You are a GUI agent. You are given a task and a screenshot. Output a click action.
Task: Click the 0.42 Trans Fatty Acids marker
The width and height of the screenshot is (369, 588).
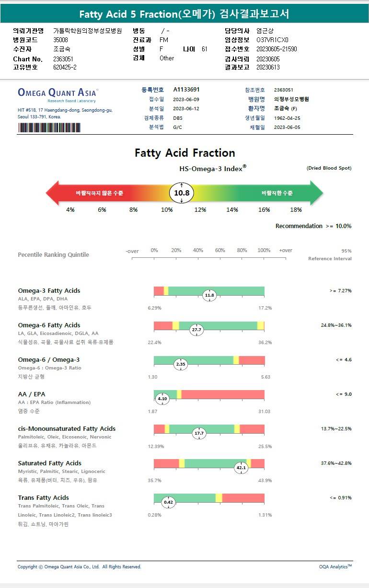tap(168, 502)
